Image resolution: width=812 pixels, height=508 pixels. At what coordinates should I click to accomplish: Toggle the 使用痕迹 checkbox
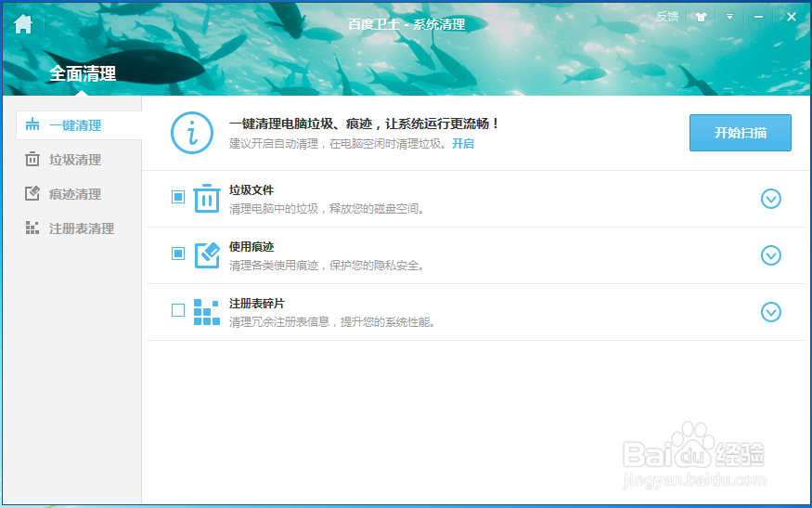[x=178, y=254]
